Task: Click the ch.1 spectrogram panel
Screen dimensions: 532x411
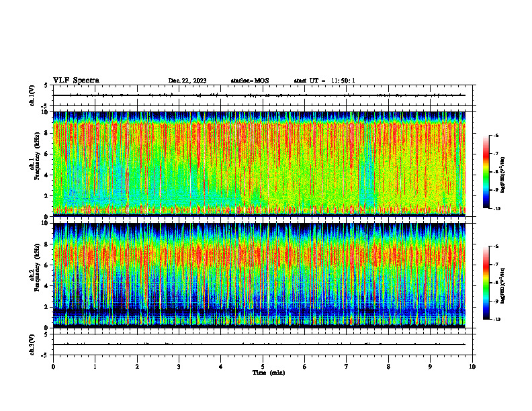Action: pyautogui.click(x=259, y=164)
